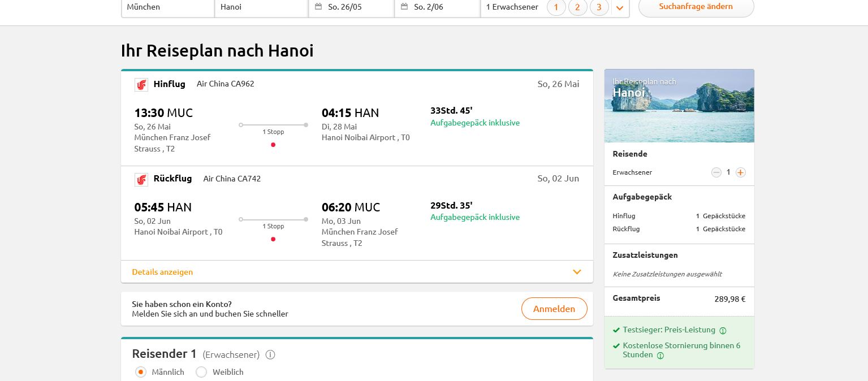Click red stop dot on Rückflug
This screenshot has height=381, width=868.
coord(273,239)
